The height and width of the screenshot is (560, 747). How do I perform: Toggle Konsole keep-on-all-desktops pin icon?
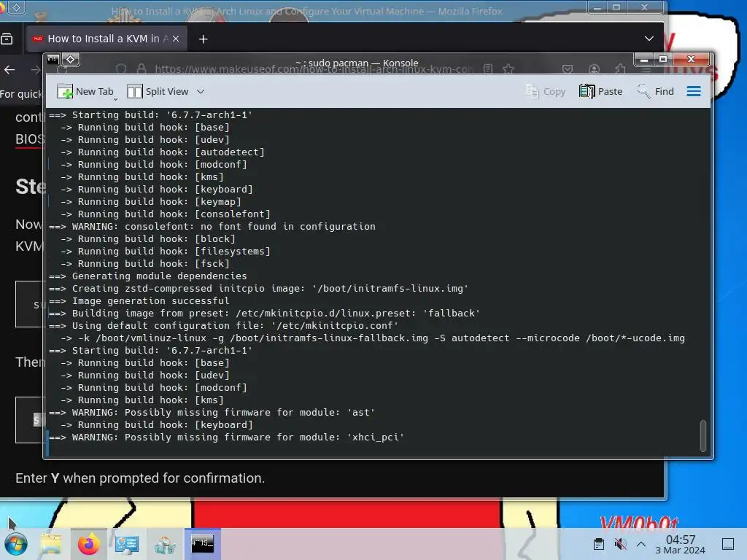point(71,60)
